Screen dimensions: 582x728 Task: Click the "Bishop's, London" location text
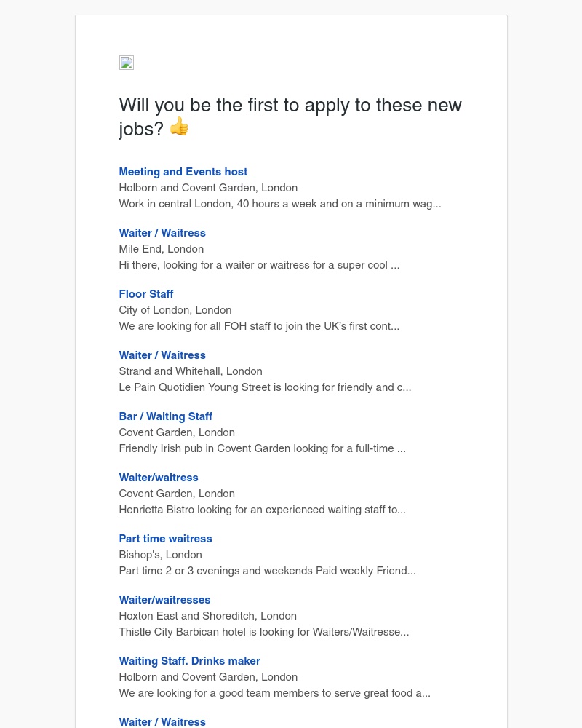click(x=161, y=555)
